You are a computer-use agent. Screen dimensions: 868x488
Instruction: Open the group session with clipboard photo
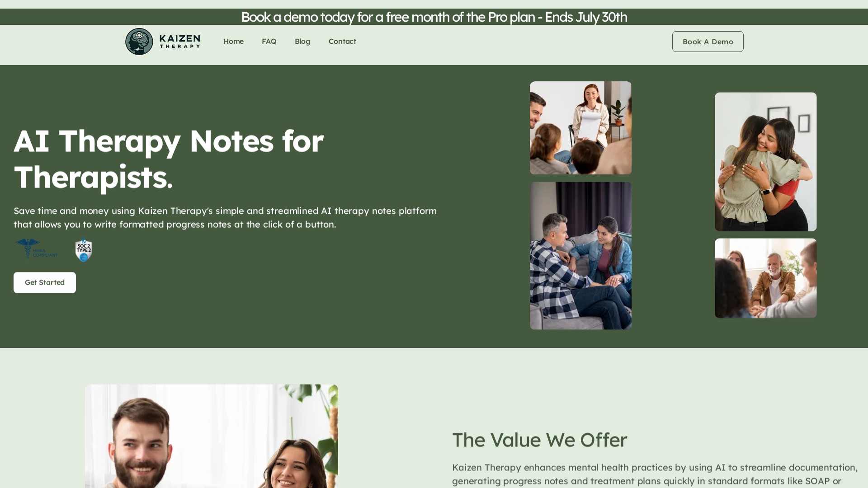coord(580,128)
